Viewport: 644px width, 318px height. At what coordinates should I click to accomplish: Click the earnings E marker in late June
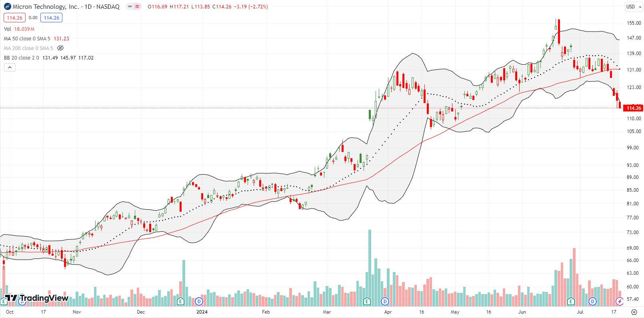571,301
